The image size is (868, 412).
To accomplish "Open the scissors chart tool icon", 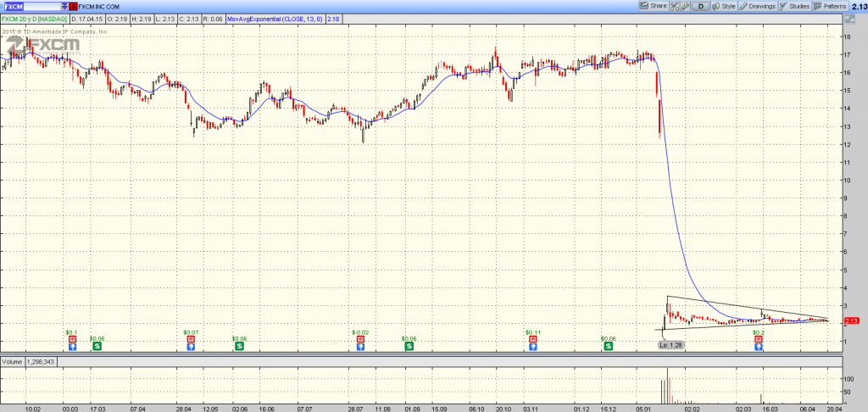I will pos(676,6).
